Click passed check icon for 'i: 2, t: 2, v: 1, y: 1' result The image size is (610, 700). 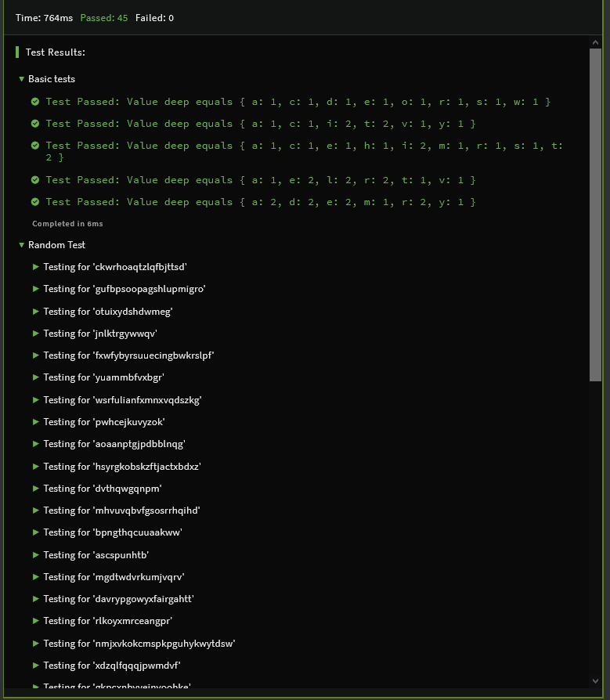35,124
